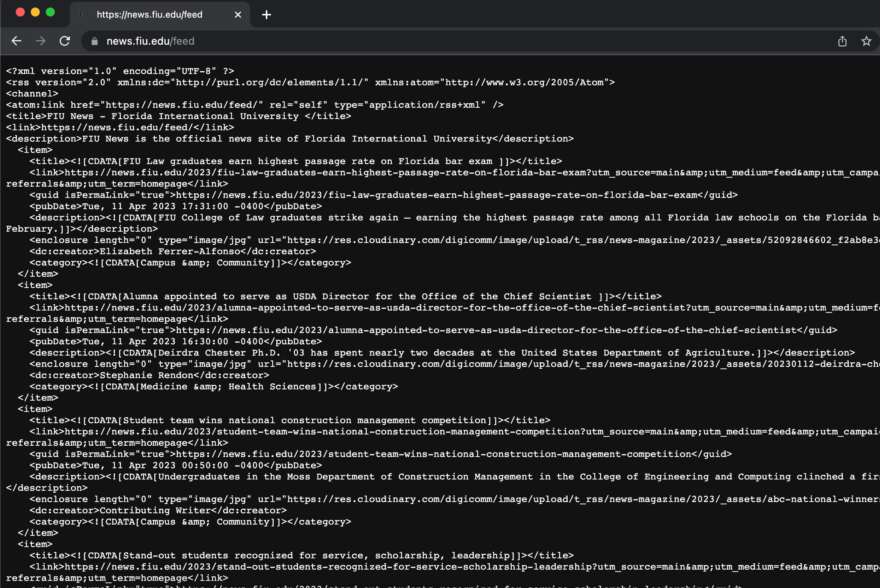Open the share page icon
This screenshot has width=880, height=588.
coord(842,41)
